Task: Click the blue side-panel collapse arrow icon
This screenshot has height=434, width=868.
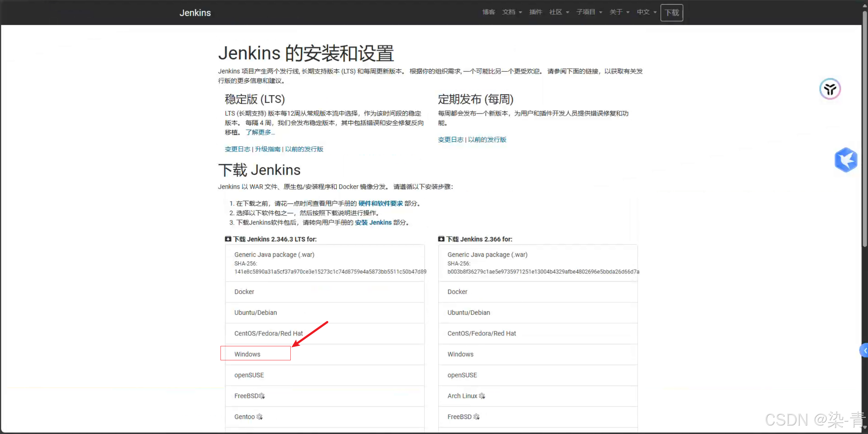Action: tap(864, 350)
